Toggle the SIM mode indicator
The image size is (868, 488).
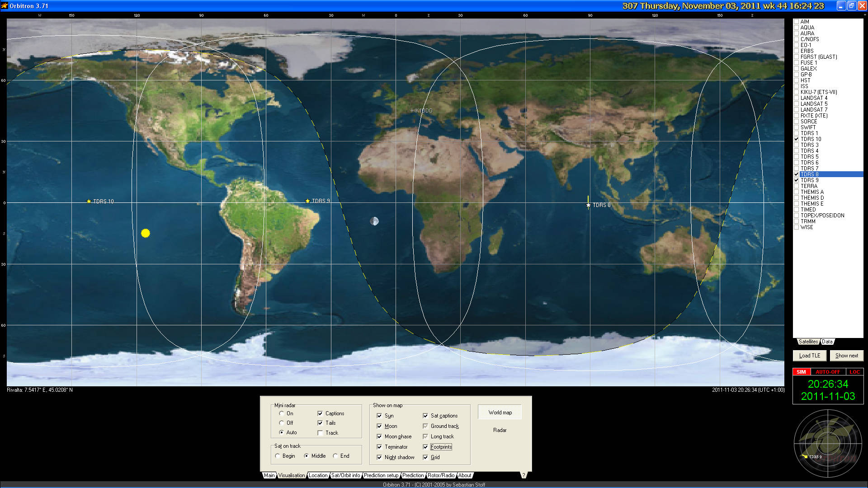801,372
